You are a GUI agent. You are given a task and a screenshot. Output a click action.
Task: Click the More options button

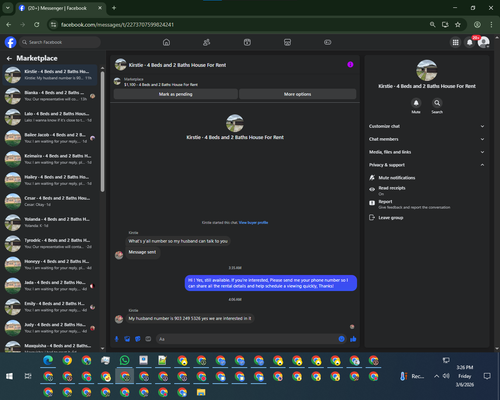(x=297, y=94)
